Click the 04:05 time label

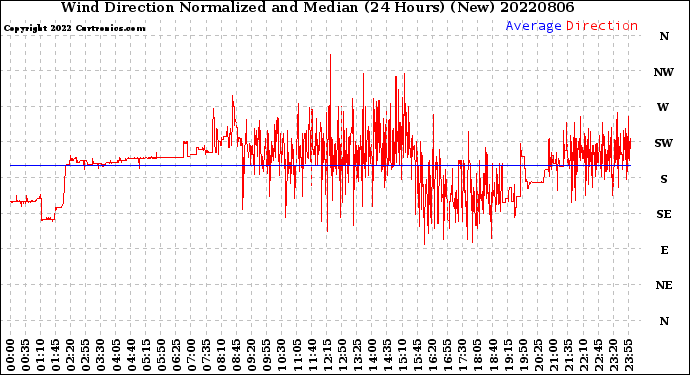[116, 355]
